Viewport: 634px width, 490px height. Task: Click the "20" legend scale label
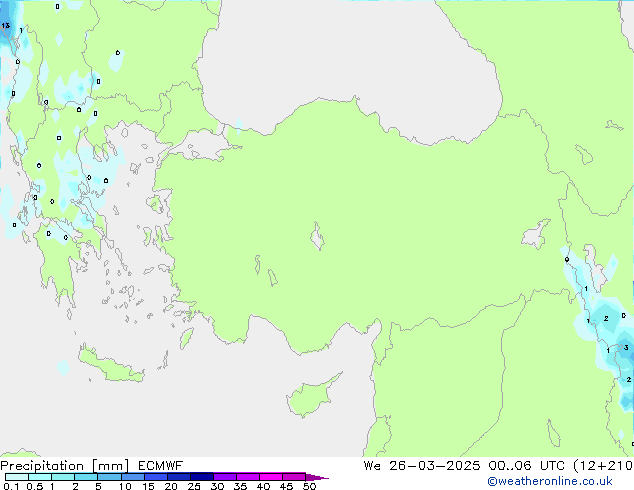(171, 486)
